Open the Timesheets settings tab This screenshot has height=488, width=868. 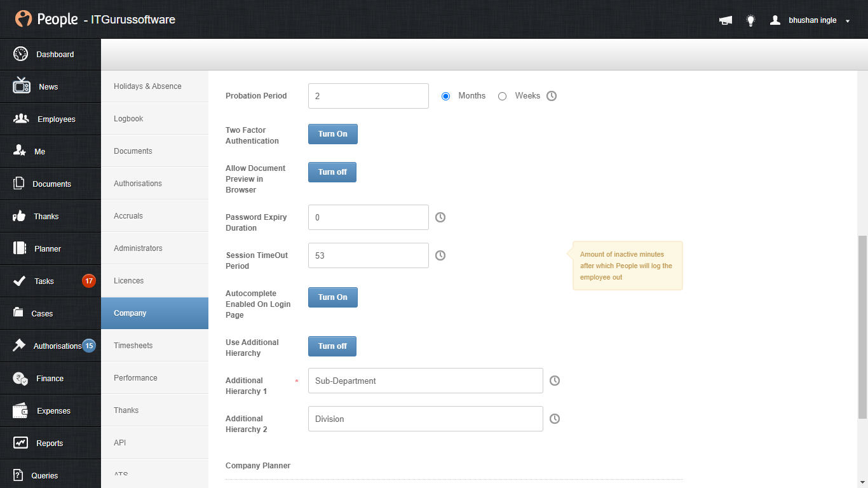tap(154, 346)
